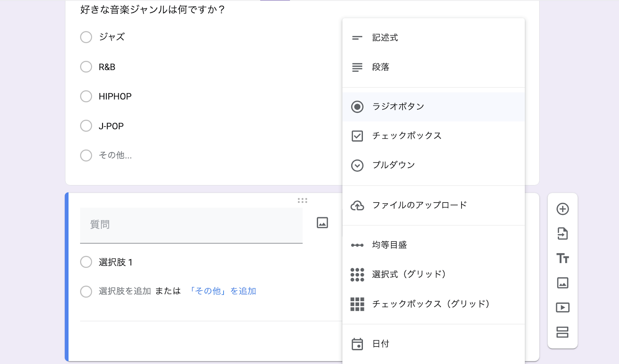The height and width of the screenshot is (364, 619).
Task: Select チェックボックス from type menu
Action: [x=407, y=136]
